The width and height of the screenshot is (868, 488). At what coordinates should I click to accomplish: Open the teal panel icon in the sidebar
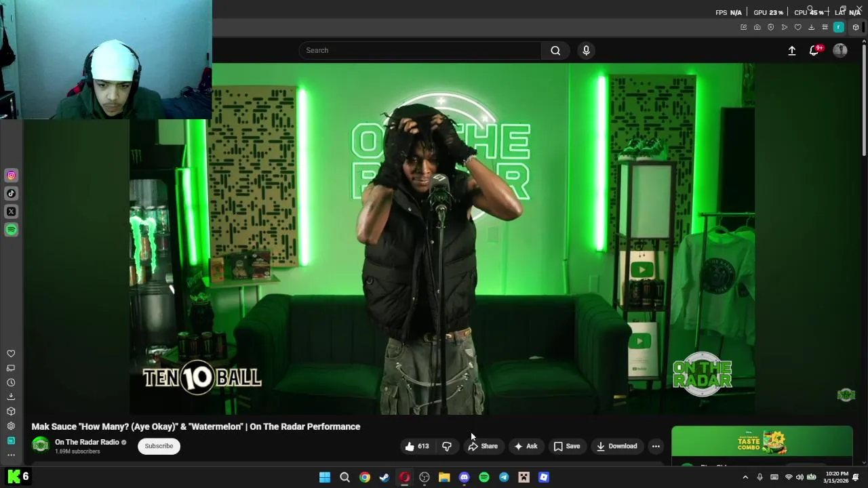(11, 441)
